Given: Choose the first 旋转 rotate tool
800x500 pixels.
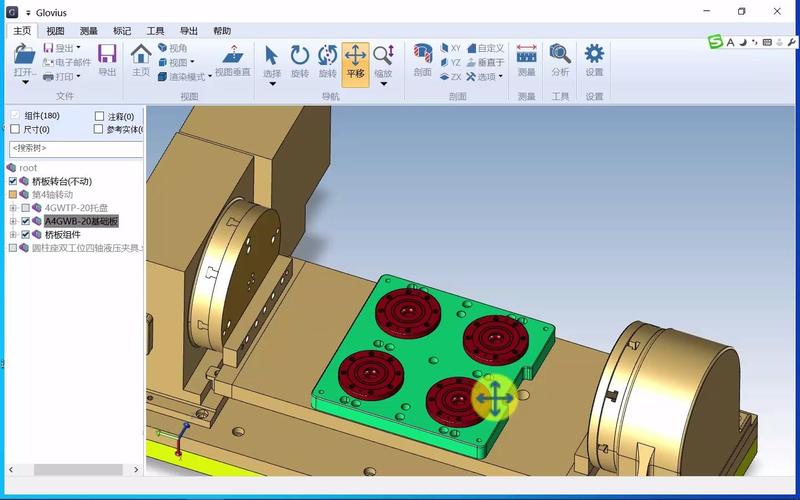Looking at the screenshot, I should [x=300, y=62].
